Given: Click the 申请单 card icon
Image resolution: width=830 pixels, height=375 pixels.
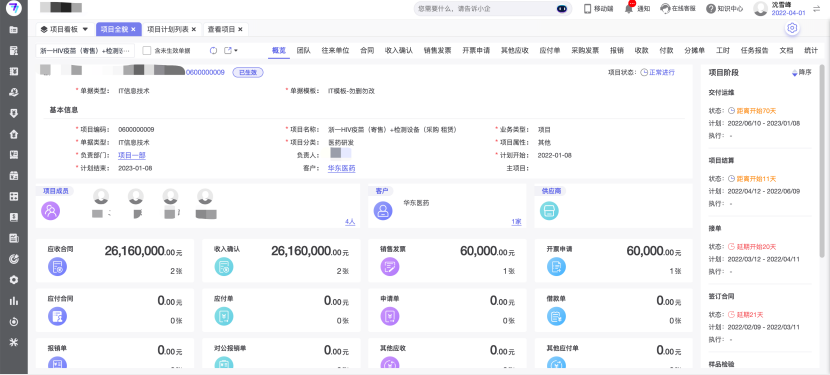Looking at the screenshot, I should click(x=390, y=316).
